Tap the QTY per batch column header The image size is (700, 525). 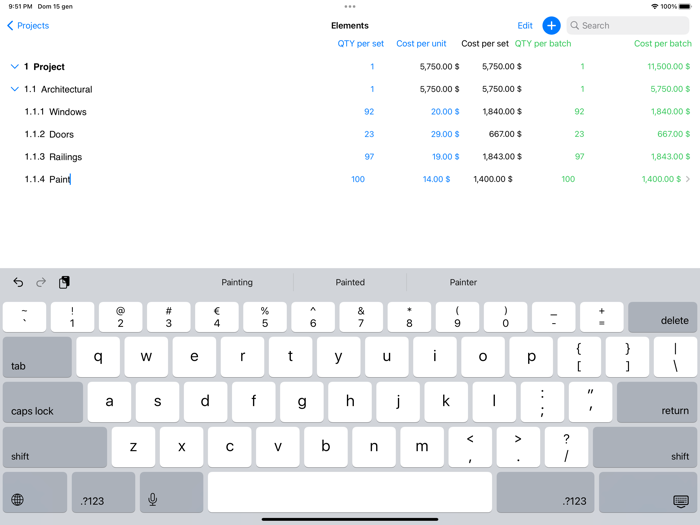click(x=543, y=43)
